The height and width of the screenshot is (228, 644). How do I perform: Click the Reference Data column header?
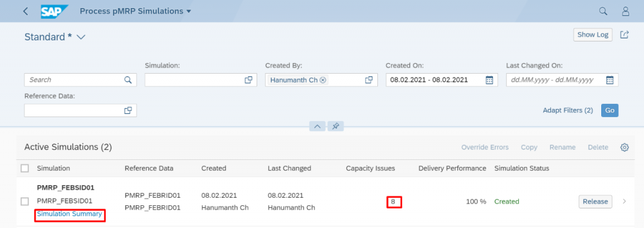[149, 168]
